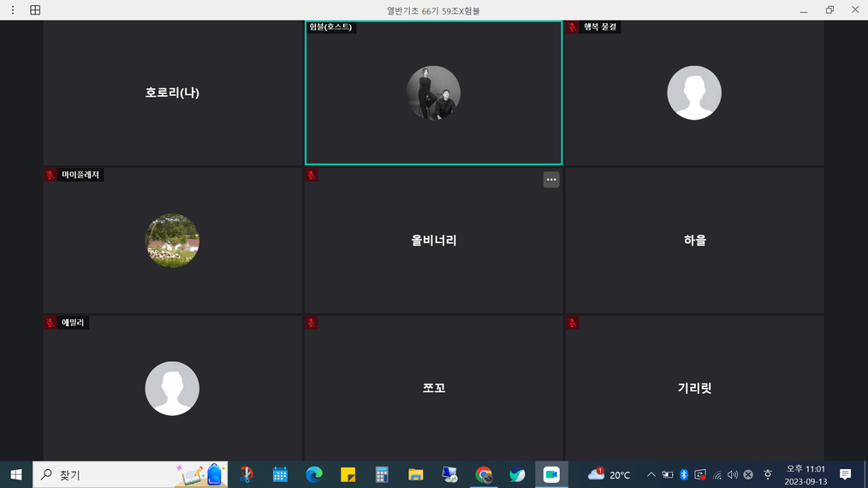This screenshot has width=868, height=488.
Task: Open File Explorer from the taskbar
Action: (416, 474)
